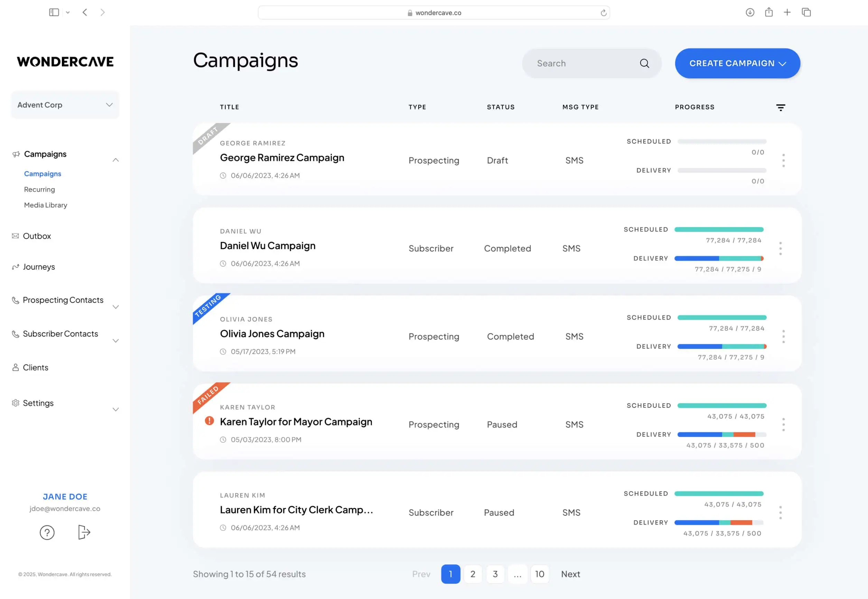
Task: Go to Journeys in sidebar
Action: point(39,267)
